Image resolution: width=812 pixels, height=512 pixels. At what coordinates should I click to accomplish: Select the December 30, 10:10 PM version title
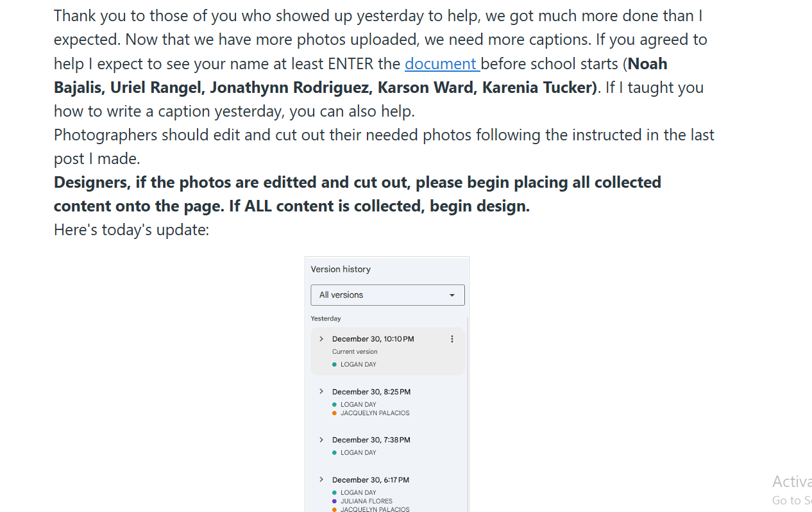click(373, 339)
